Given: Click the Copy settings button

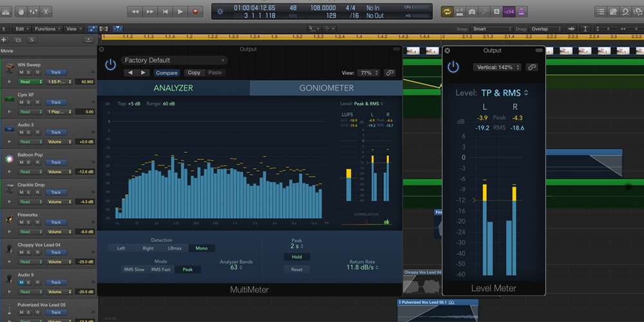Looking at the screenshot, I should coord(194,73).
